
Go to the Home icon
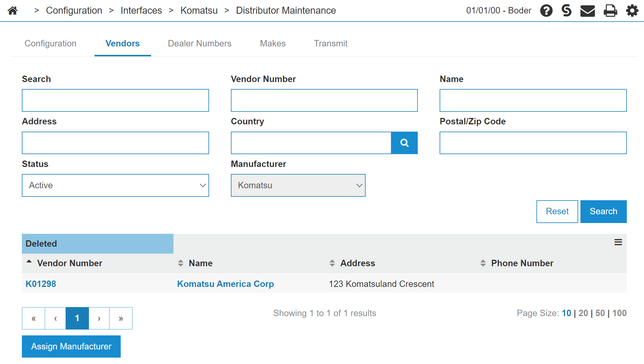pos(13,11)
